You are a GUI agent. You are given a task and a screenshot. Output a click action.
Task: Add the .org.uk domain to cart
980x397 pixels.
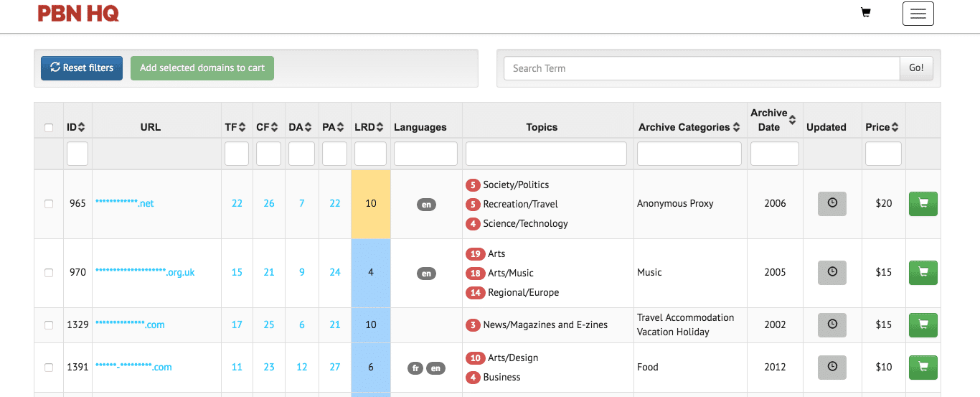[923, 272]
